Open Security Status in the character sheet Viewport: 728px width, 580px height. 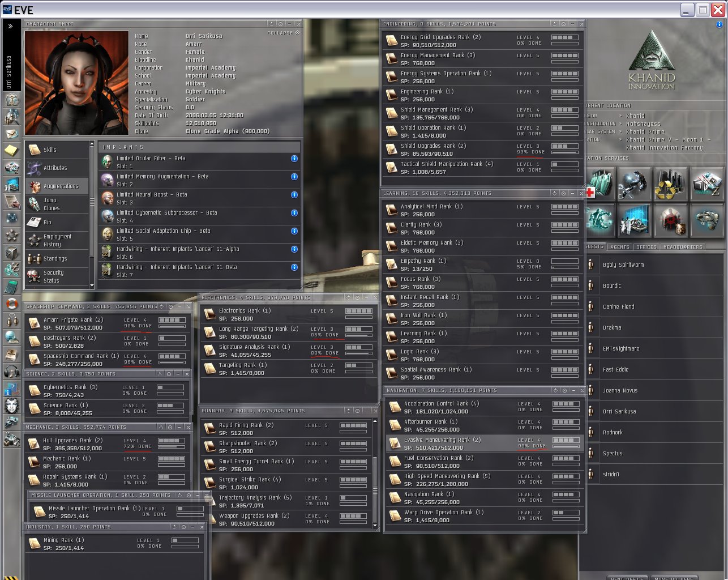[x=57, y=276]
